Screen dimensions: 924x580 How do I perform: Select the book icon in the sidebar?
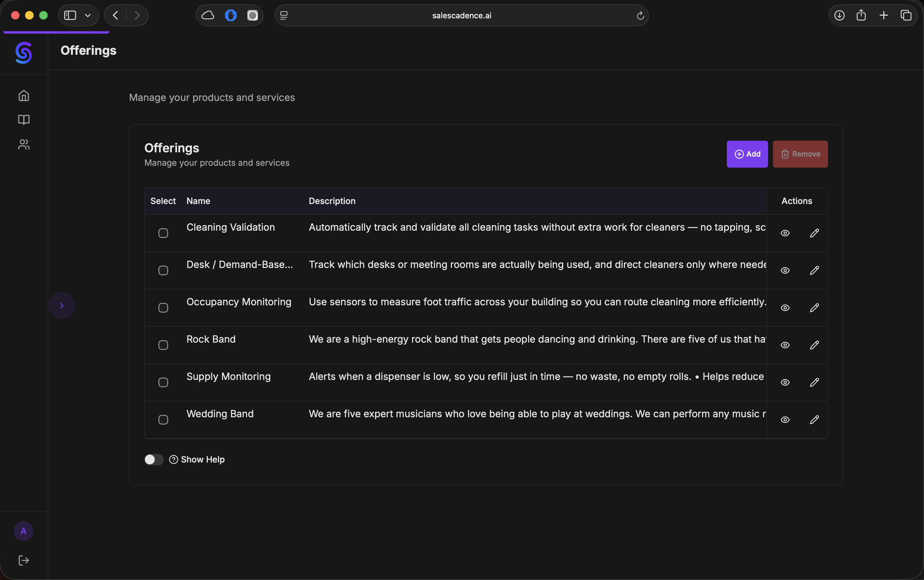[23, 120]
